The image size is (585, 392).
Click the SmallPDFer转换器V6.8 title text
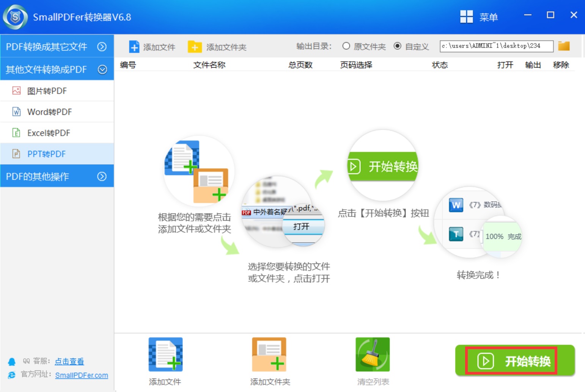(82, 17)
